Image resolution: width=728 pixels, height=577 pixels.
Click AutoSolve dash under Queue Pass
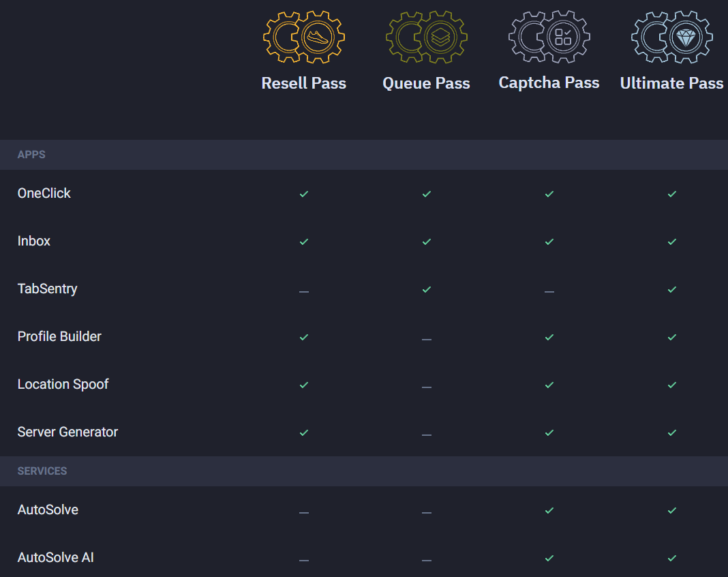(x=426, y=513)
